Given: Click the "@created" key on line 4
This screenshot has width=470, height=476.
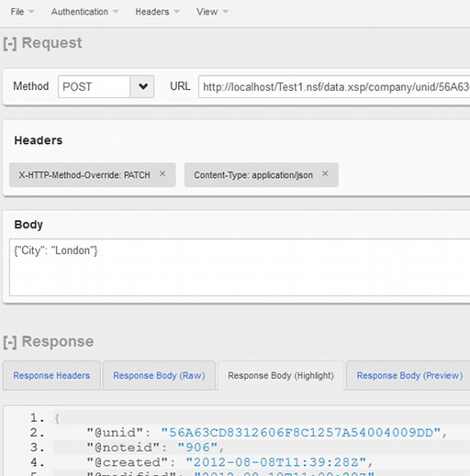Looking at the screenshot, I should pyautogui.click(x=128, y=462).
